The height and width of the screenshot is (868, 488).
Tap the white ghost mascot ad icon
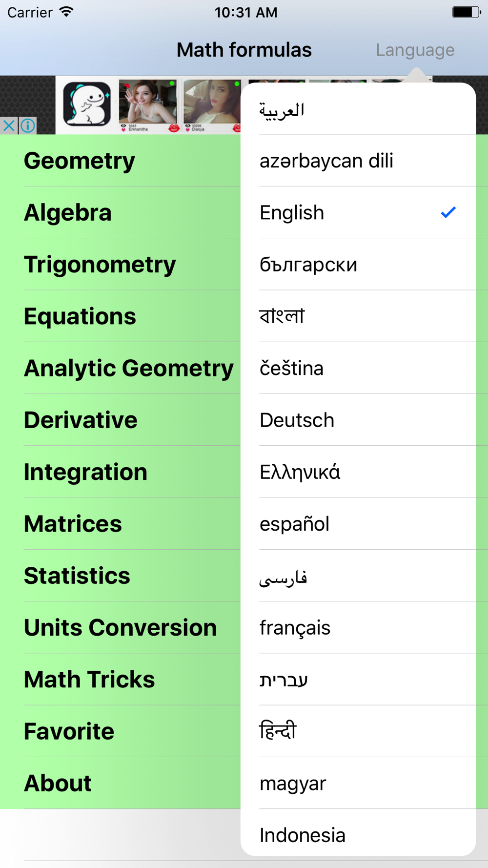tap(87, 104)
